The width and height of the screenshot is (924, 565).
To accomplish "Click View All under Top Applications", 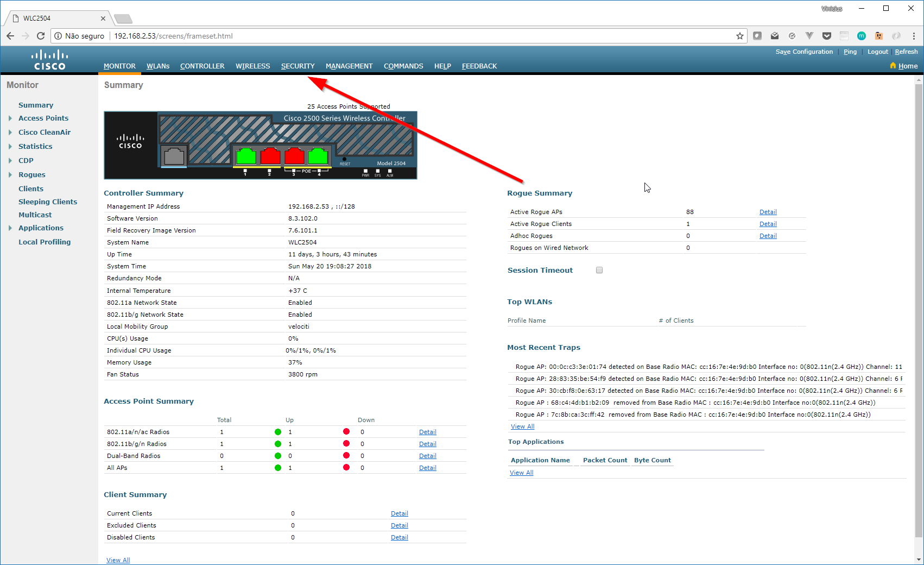I will coord(521,473).
